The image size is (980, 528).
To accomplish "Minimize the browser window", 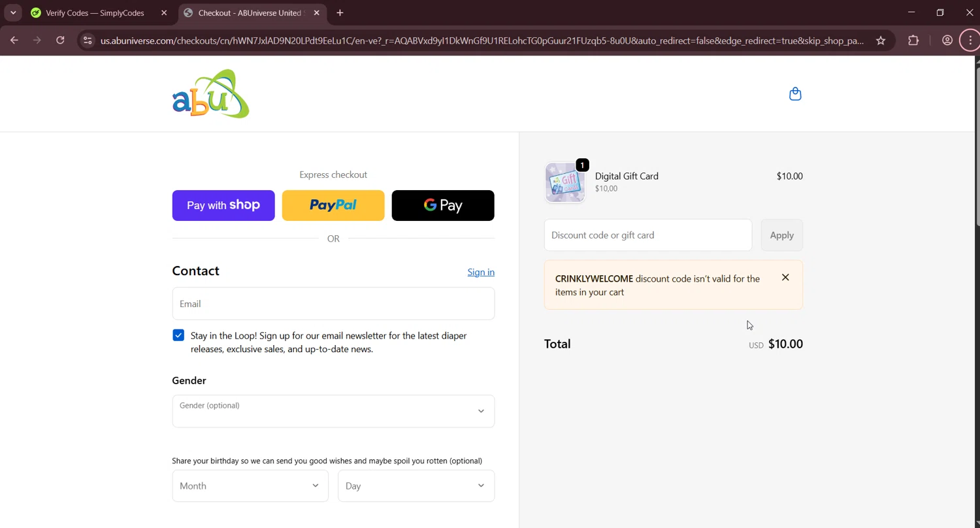I will coord(911,12).
